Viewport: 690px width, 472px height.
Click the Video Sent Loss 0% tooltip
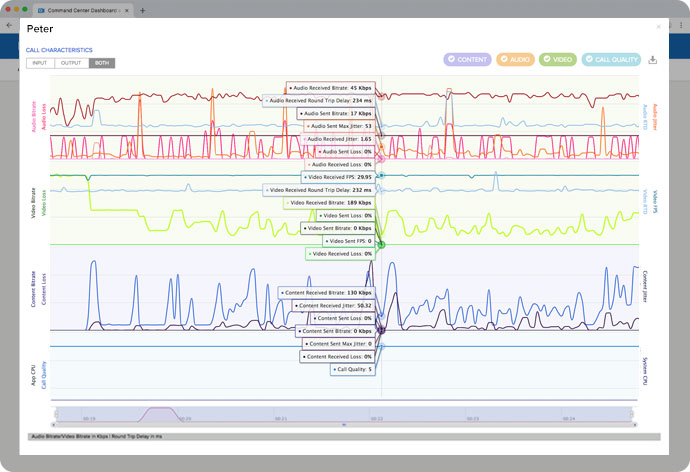tap(346, 216)
